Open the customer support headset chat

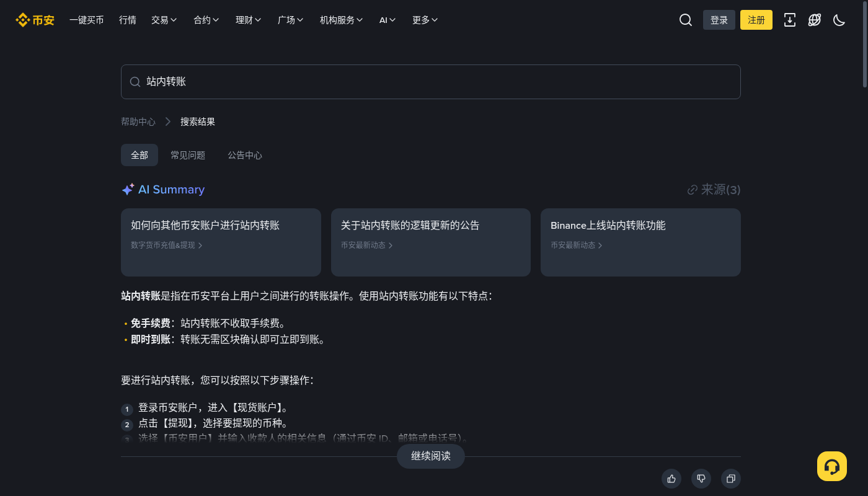pos(832,466)
